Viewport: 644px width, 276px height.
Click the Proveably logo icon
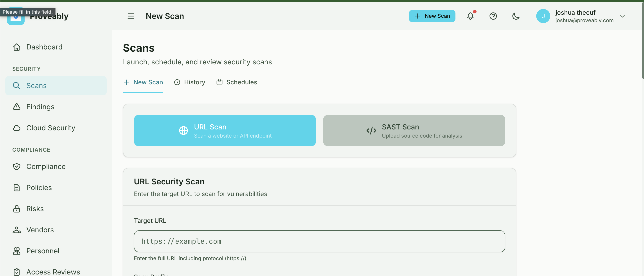16,20
